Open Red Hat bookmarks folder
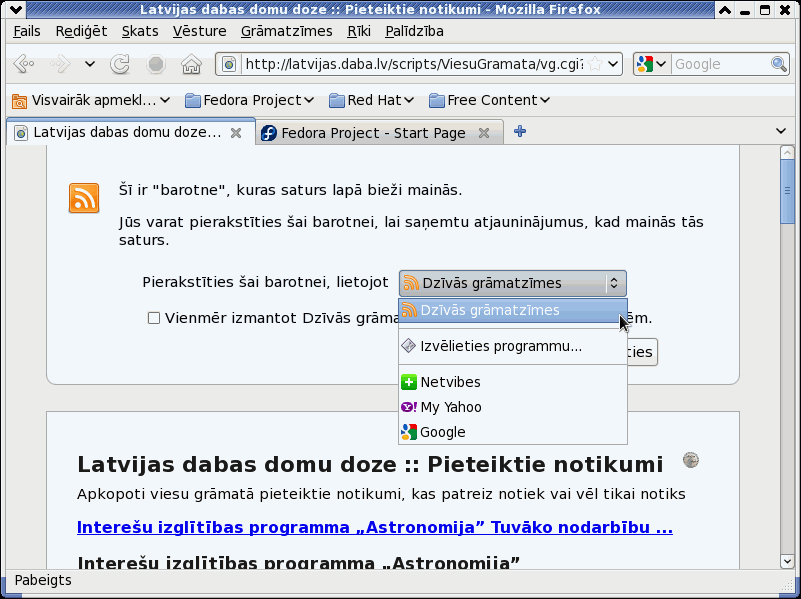Viewport: 801px width, 599px height. pos(371,100)
